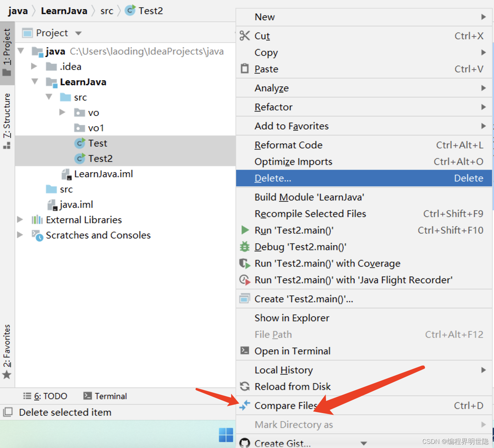Open the 2: Favorites tool window tab
494x448 pixels.
[7, 351]
